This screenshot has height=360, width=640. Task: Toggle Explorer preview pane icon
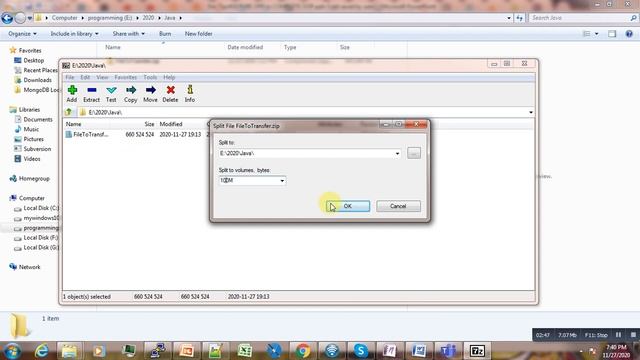coord(612,34)
